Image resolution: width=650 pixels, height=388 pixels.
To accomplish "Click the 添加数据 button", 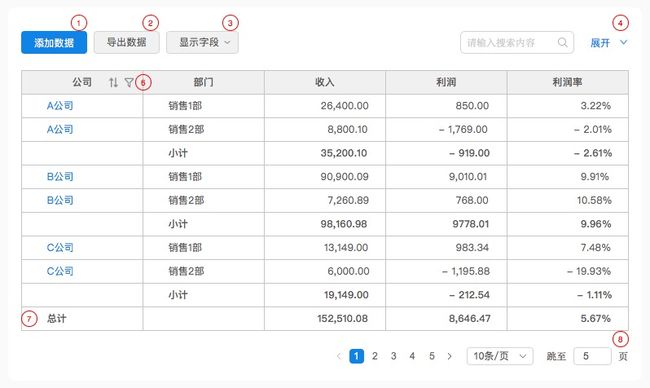I will pos(54,42).
